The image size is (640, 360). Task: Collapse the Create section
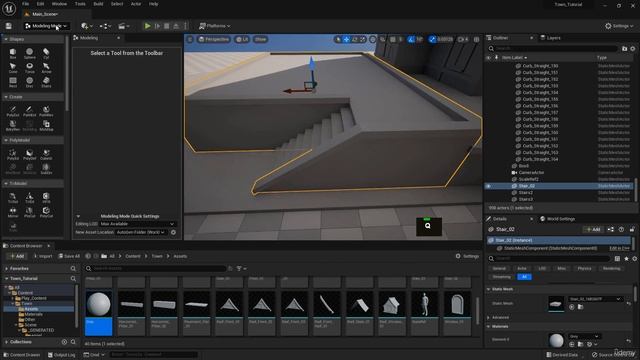click(6, 97)
